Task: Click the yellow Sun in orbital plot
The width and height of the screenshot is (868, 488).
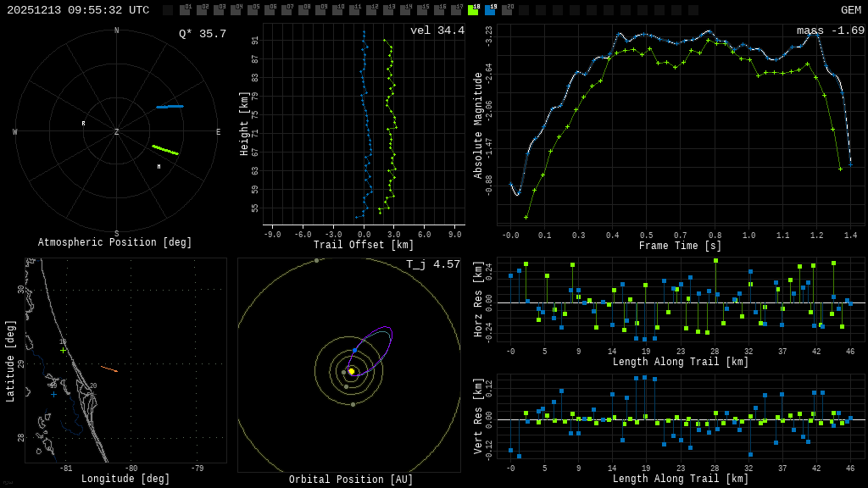Action: 351,371
